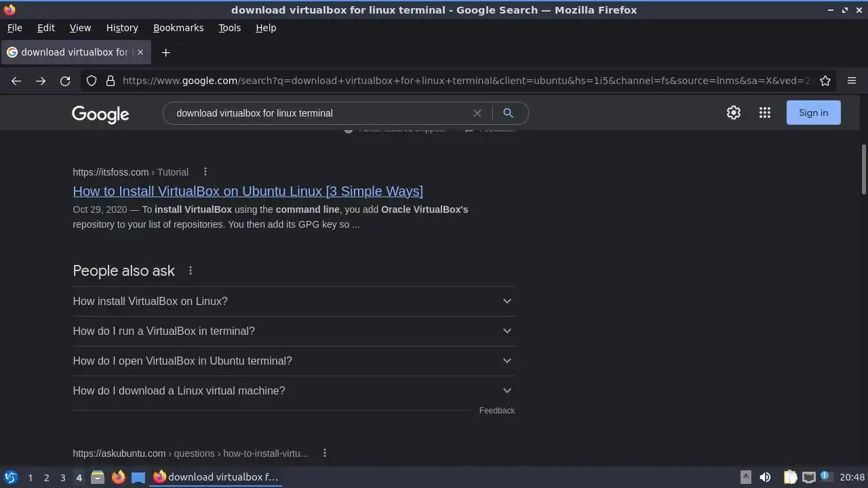Expand 'How install VirtualBox on Linux?' question
Image resolution: width=868 pixels, height=488 pixels.
294,301
